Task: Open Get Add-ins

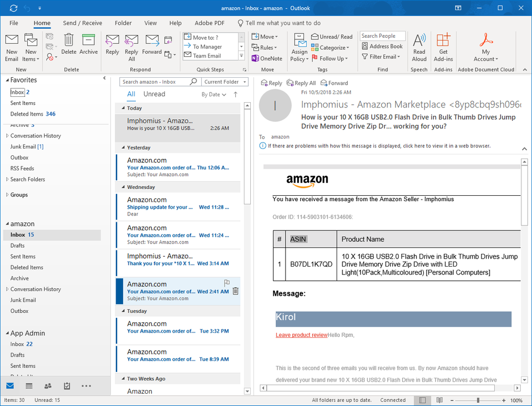Action: click(443, 48)
